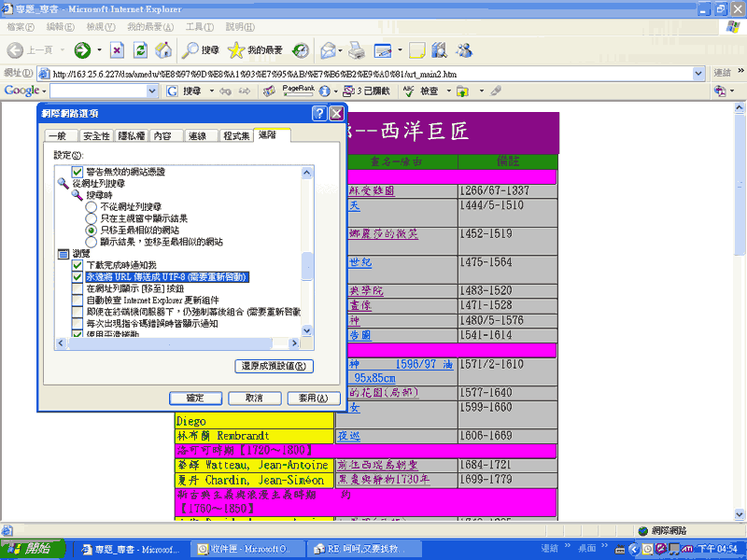747x560 pixels.
Task: Open the dialog Help question-mark button
Action: [319, 113]
